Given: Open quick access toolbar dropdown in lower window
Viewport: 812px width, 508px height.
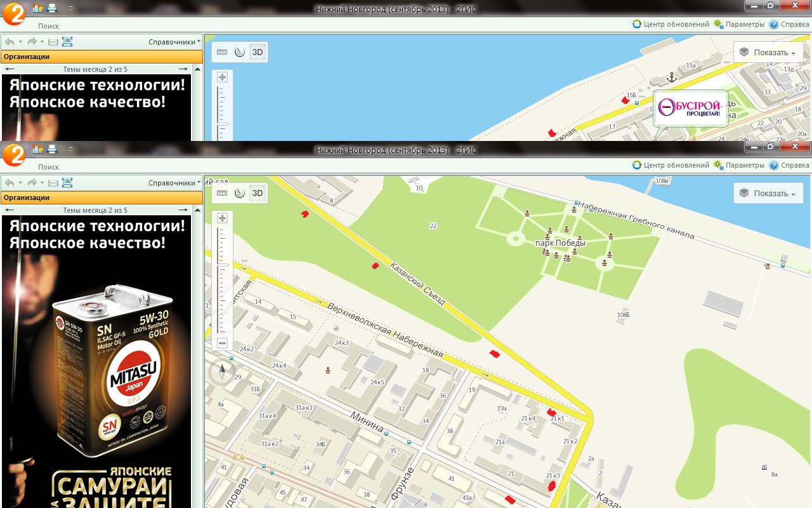Looking at the screenshot, I should click(70, 149).
